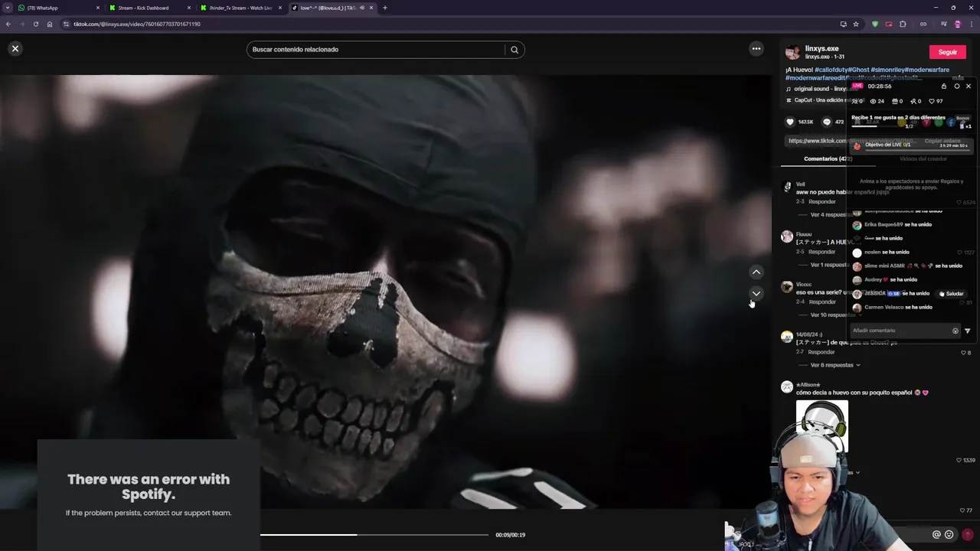Open Allison's headphone sticker image
980x551 pixels.
coord(822,426)
